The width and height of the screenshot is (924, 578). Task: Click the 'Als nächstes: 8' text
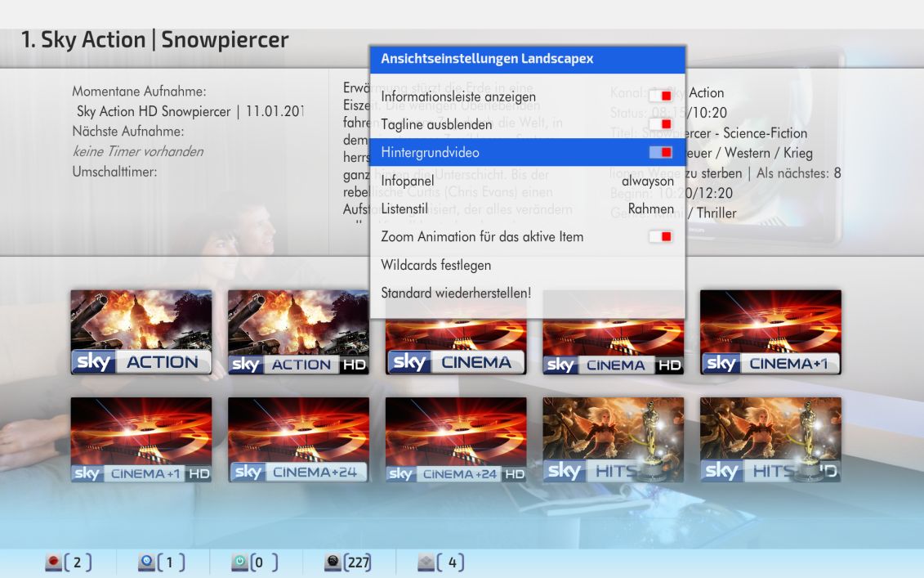[x=798, y=173]
